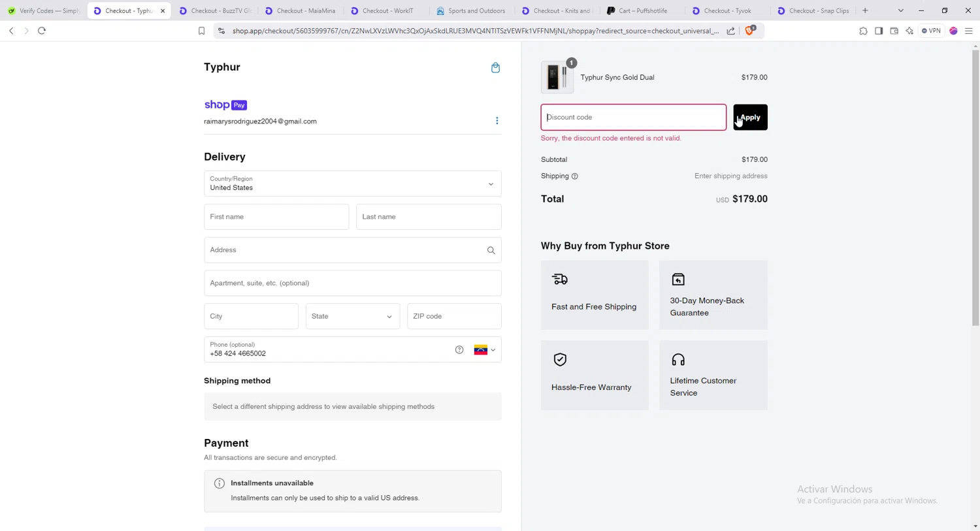Click the raimarysrodriguez2004@gmail.com email text
The width and height of the screenshot is (980, 531).
260,121
